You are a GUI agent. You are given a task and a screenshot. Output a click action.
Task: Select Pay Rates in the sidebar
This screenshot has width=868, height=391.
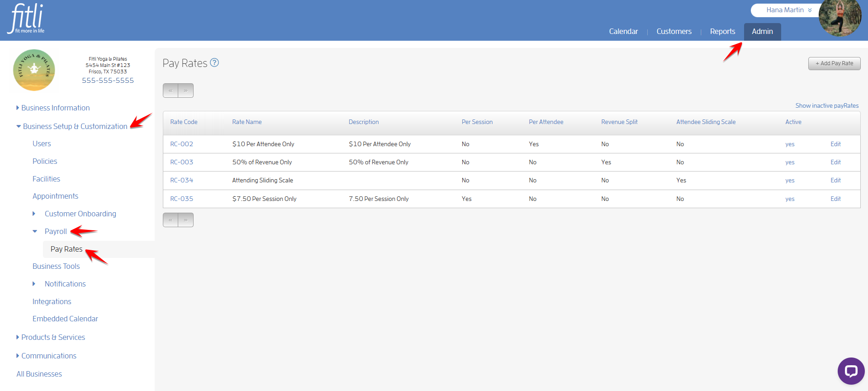(66, 249)
